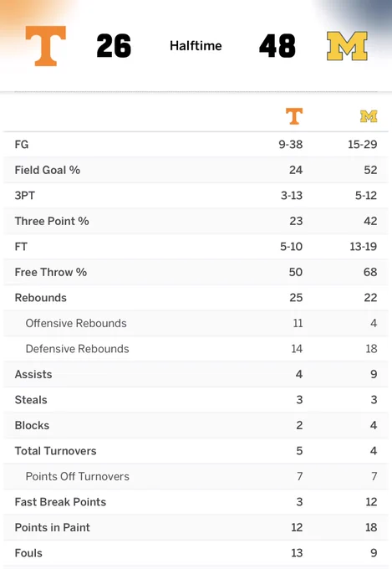The width and height of the screenshot is (392, 569).
Task: Click the 3PT stat row label
Action: click(x=25, y=196)
